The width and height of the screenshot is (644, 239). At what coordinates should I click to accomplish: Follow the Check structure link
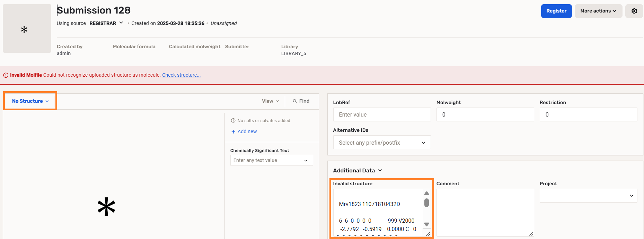point(181,75)
